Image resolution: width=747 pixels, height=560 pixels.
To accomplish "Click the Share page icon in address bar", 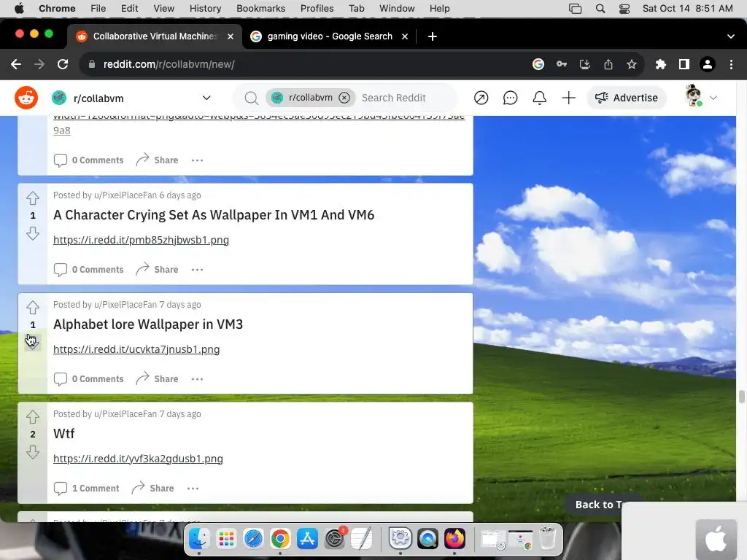I will click(x=608, y=64).
